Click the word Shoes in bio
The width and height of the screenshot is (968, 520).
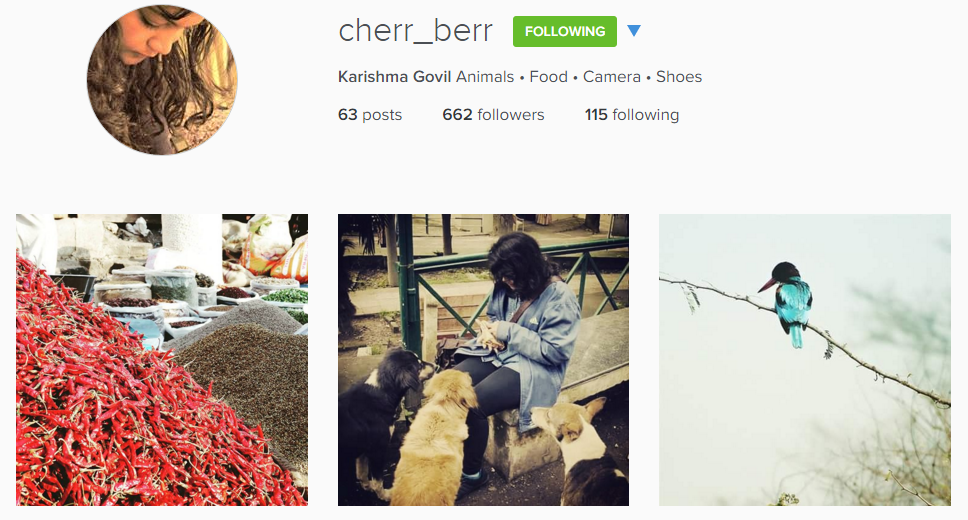(x=678, y=77)
